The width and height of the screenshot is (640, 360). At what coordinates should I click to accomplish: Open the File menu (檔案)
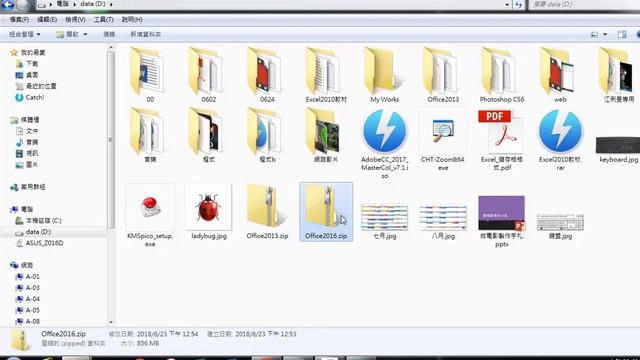coord(19,20)
